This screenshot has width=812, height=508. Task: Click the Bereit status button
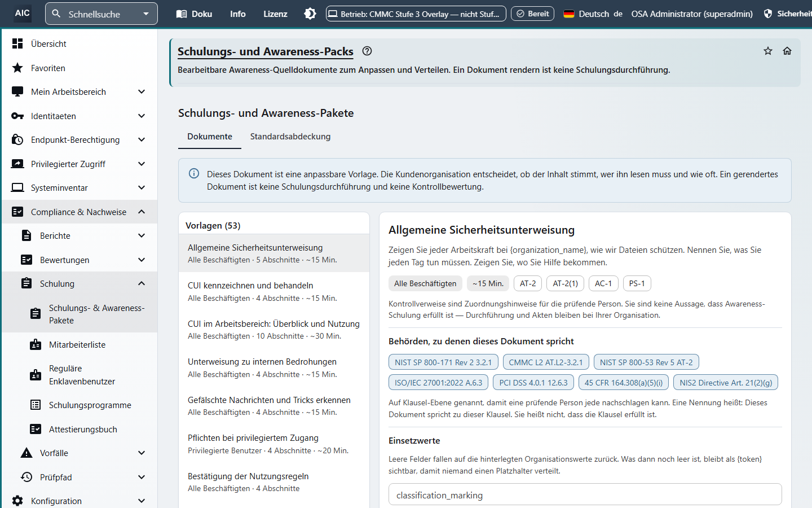tap(533, 14)
